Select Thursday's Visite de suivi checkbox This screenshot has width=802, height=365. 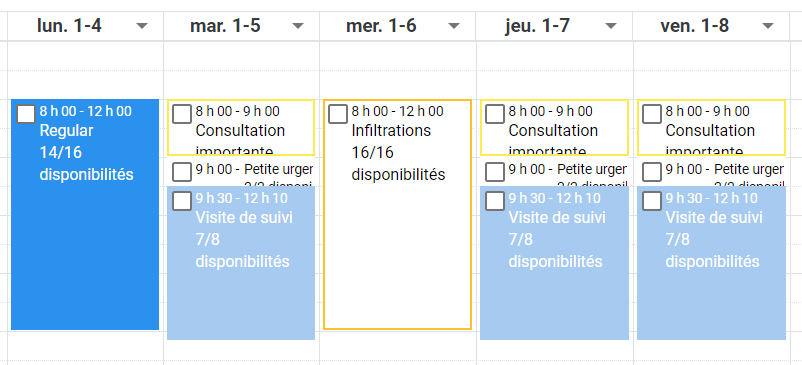pyautogui.click(x=495, y=201)
